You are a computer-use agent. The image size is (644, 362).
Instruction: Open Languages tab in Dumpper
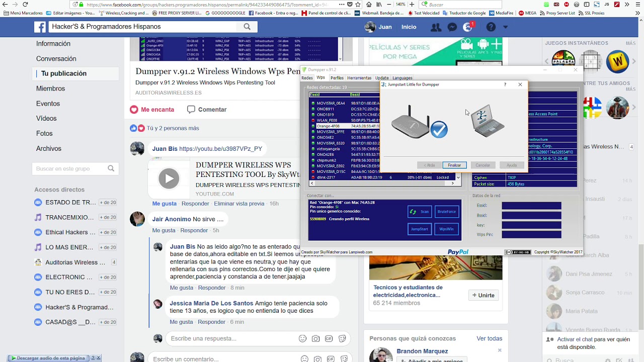coord(403,78)
